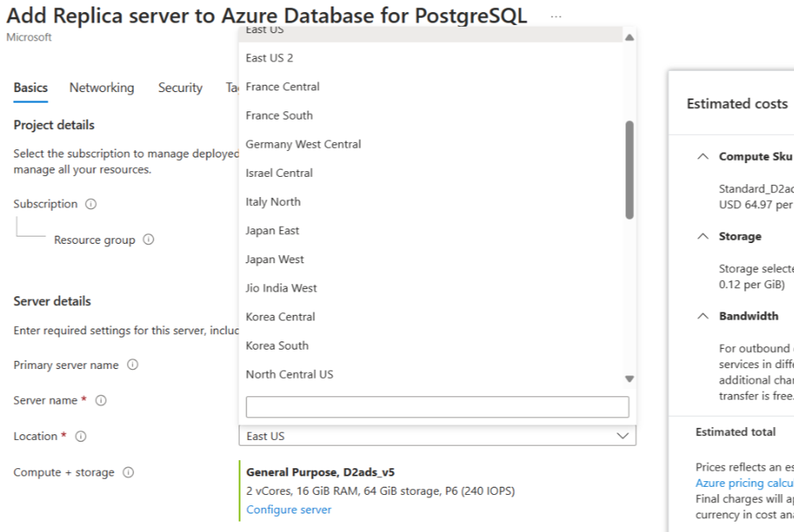
Task: Click the General Purpose, D2ads_v5 text
Action: [x=321, y=472]
